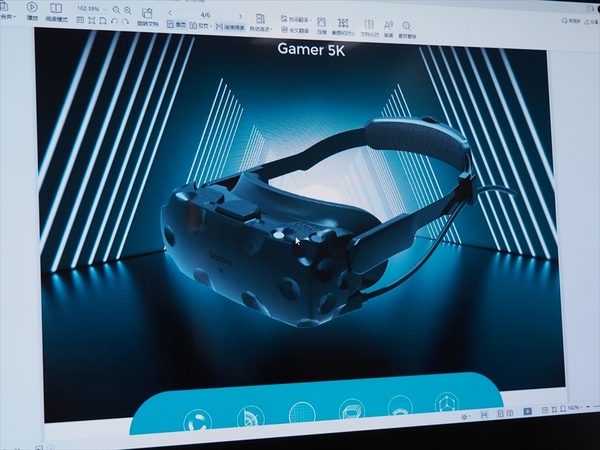This screenshot has height=450, width=600.
Task: Click the 分享 share button
Action: (592, 22)
